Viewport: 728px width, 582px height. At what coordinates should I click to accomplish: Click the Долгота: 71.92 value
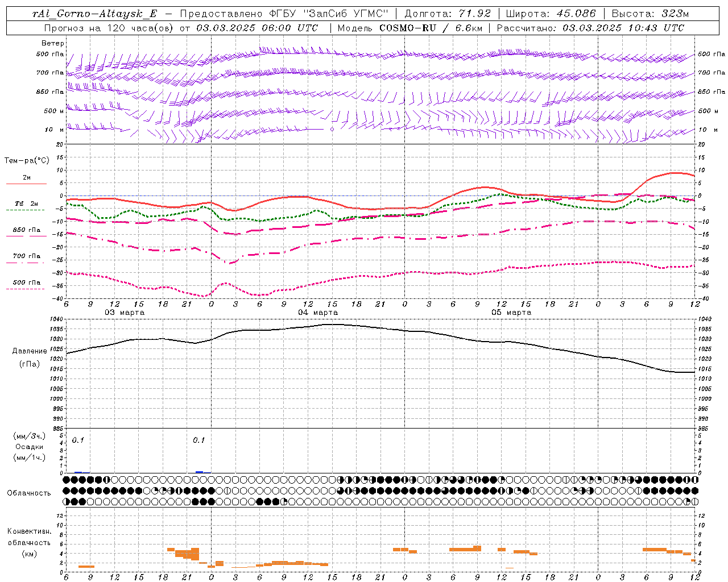coord(448,14)
